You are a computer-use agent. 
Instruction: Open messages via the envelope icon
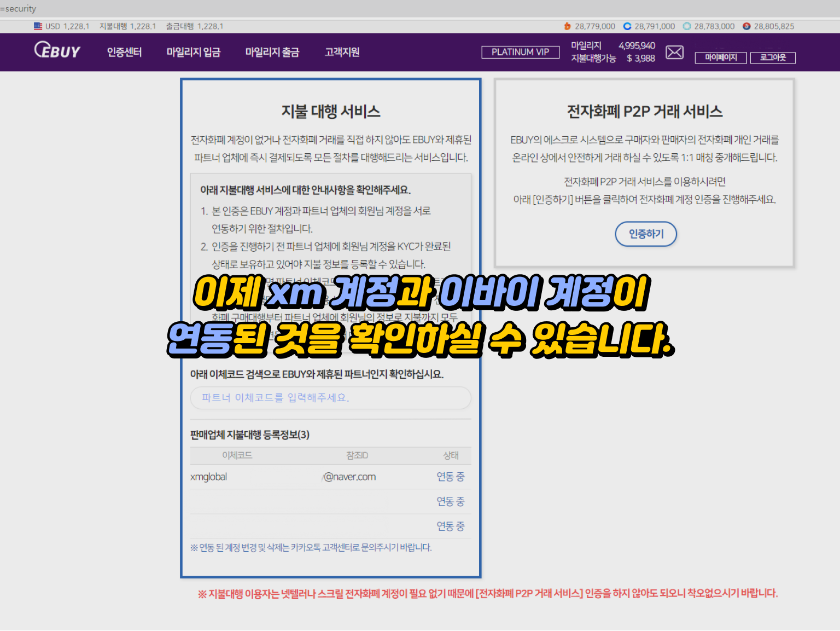(x=674, y=53)
